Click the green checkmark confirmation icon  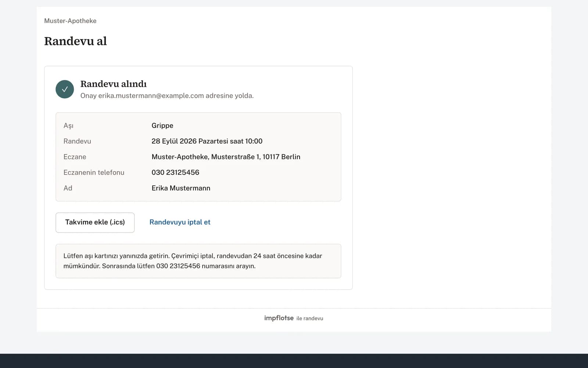[x=65, y=89]
